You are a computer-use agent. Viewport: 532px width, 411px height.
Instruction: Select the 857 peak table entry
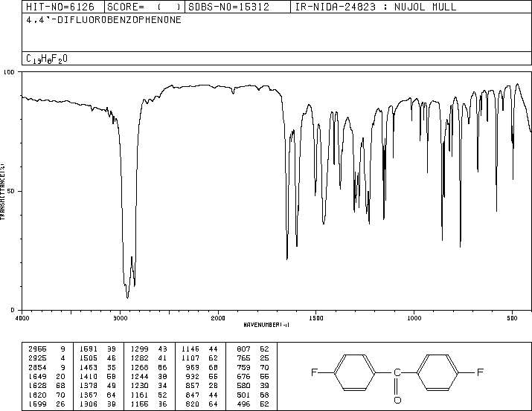point(202,386)
